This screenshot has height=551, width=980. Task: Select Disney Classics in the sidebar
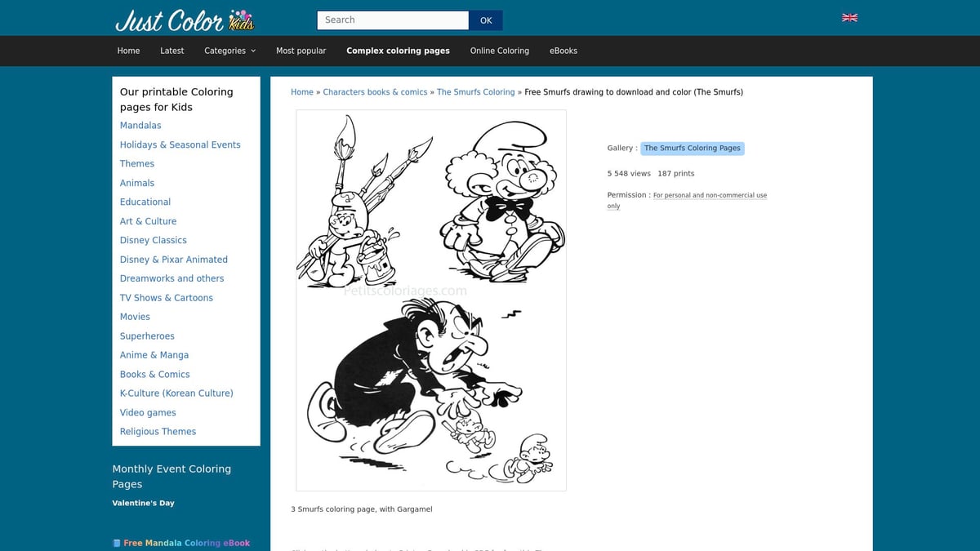(x=153, y=240)
